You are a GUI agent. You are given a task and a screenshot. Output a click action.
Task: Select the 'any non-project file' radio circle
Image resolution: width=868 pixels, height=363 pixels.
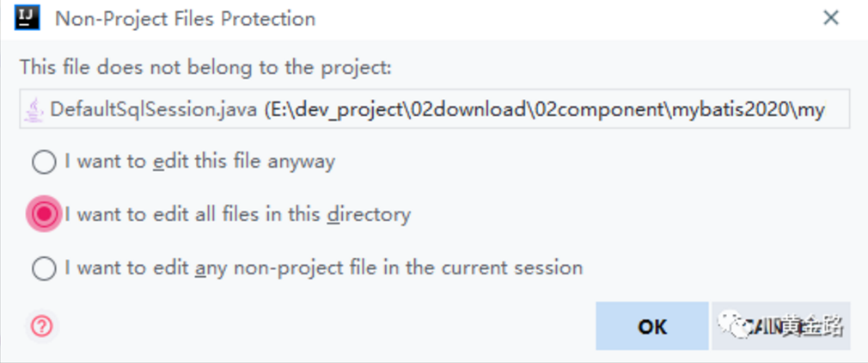(44, 268)
